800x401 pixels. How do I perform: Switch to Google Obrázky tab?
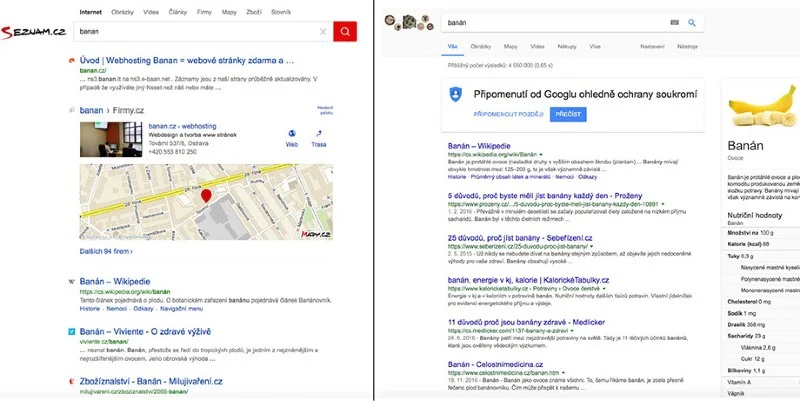click(480, 46)
